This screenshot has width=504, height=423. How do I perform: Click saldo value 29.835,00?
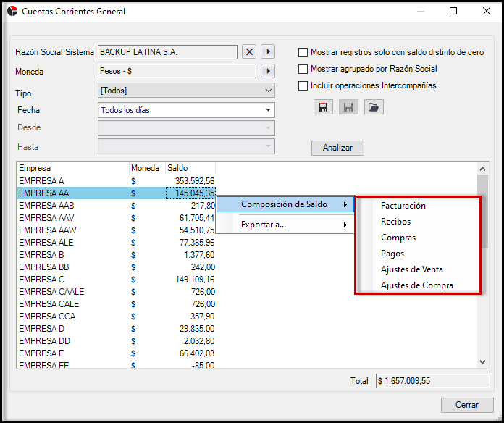pos(197,329)
